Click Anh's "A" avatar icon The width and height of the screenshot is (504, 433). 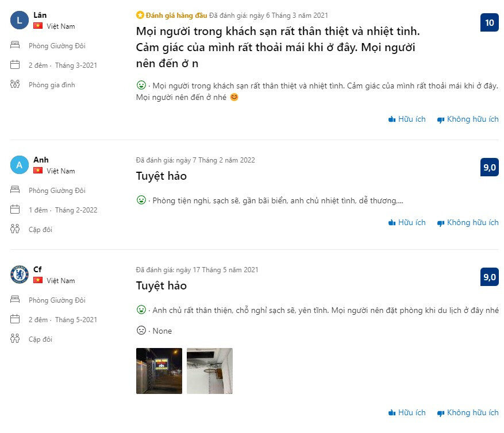[20, 165]
